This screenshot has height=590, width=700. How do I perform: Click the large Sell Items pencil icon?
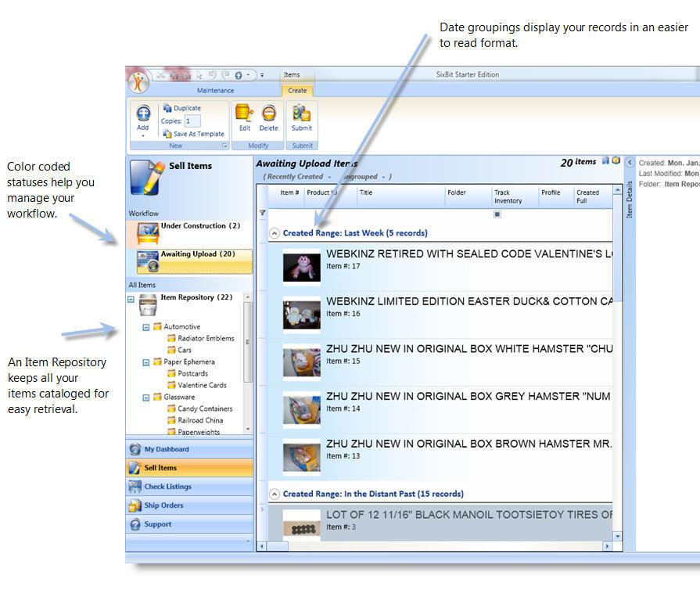coord(146,178)
